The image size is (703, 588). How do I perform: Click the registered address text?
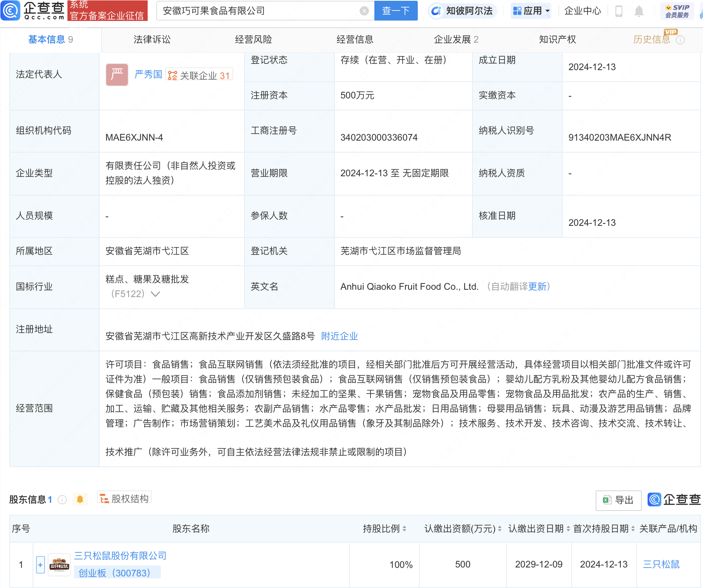click(210, 336)
